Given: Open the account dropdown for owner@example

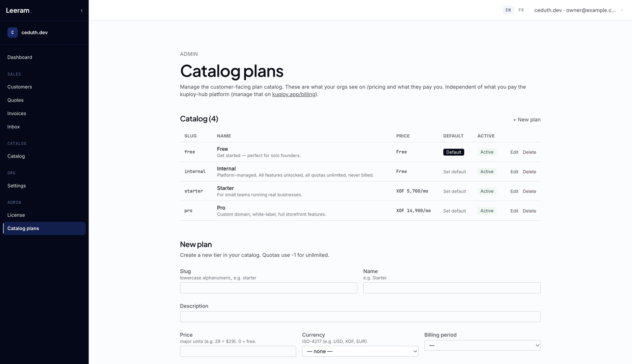Looking at the screenshot, I should 579,10.
